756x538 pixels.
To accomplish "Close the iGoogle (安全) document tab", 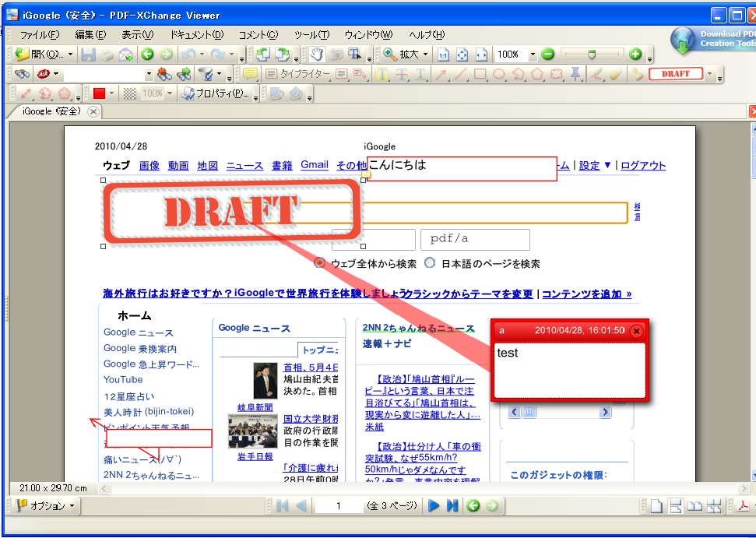I will click(x=93, y=112).
